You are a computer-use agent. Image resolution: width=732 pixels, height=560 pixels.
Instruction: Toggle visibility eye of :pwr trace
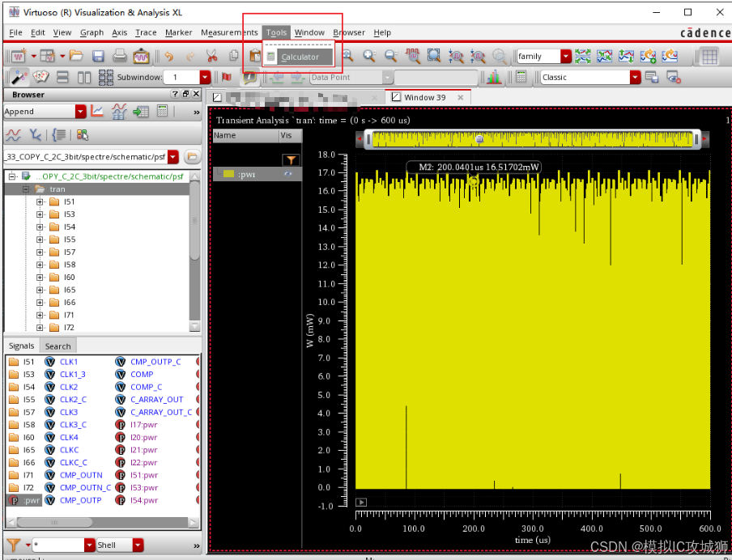coord(287,174)
